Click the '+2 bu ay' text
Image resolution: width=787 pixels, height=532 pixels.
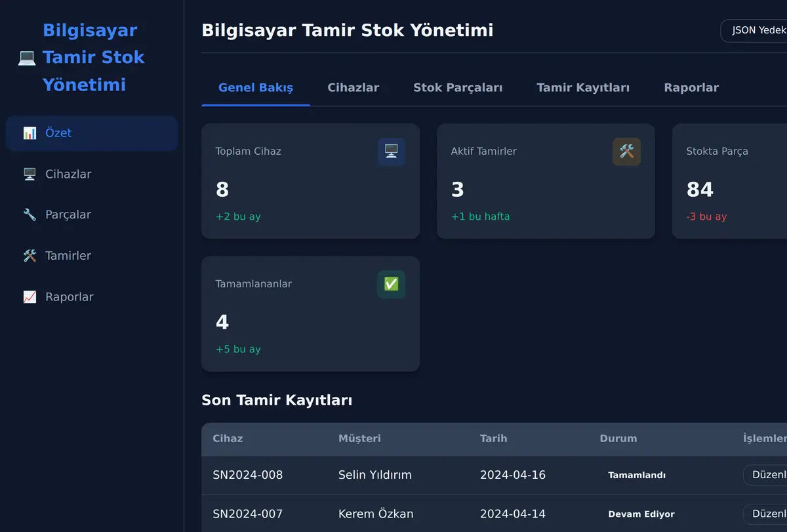coord(238,216)
